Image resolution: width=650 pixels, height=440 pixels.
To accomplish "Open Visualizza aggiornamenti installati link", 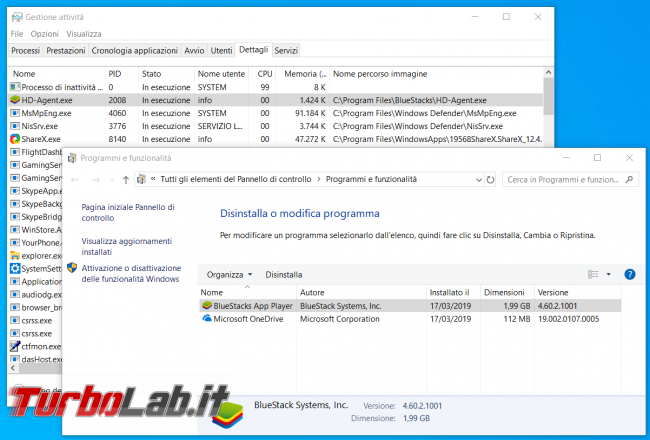I will 126,246.
